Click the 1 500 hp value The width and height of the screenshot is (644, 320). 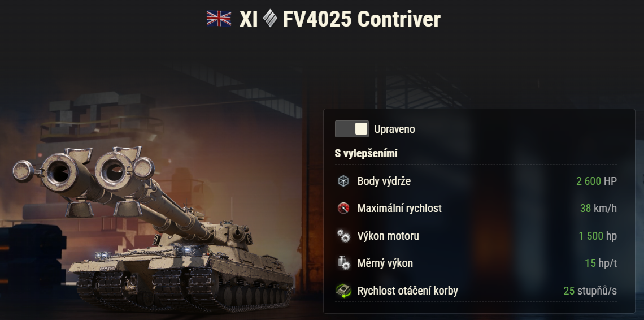[598, 236]
